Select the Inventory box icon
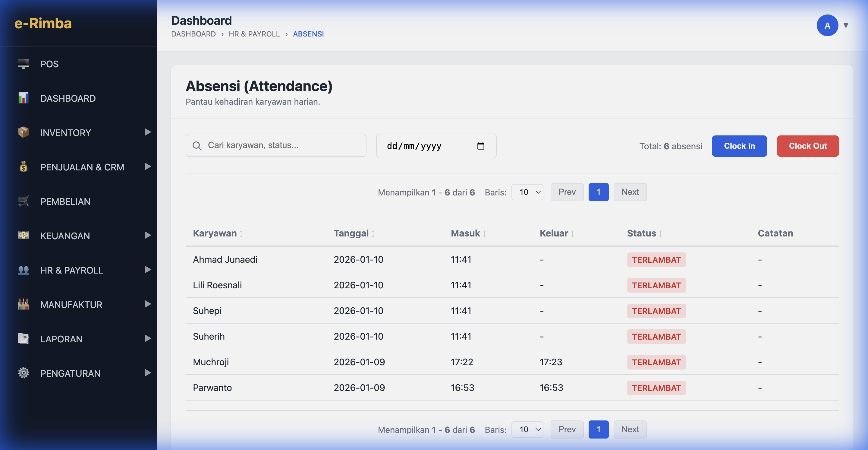The image size is (868, 450). [x=23, y=132]
